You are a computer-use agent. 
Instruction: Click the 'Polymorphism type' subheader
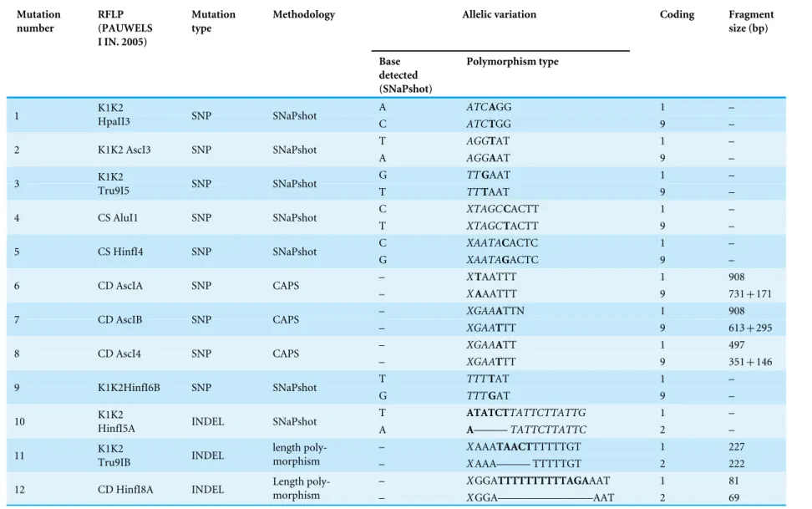pos(513,62)
